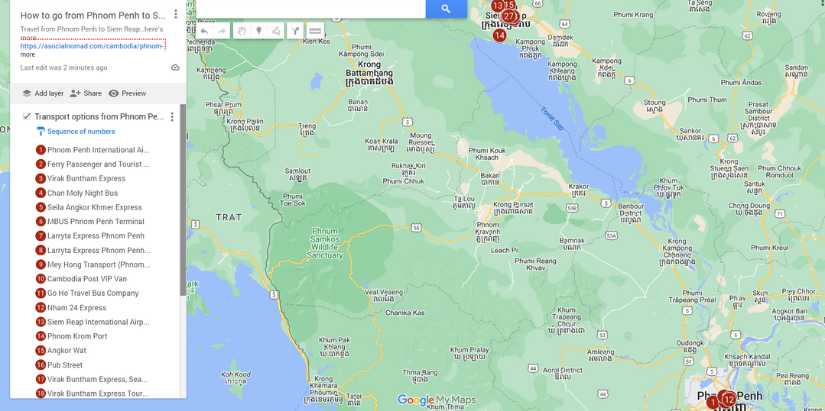Click the map search input field
The height and width of the screenshot is (411, 825).
(x=310, y=9)
